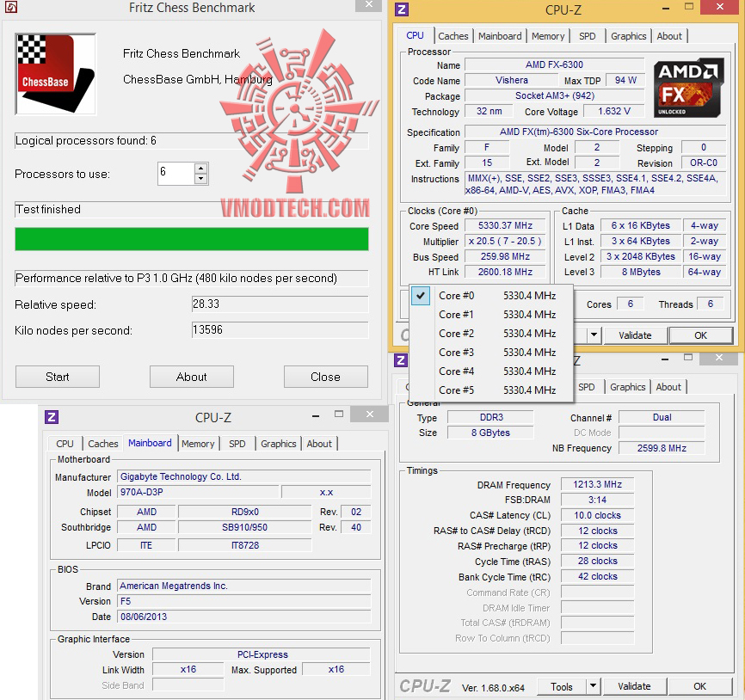The image size is (745, 700).
Task: Click Southbridge value SB910/950
Action: click(x=244, y=527)
